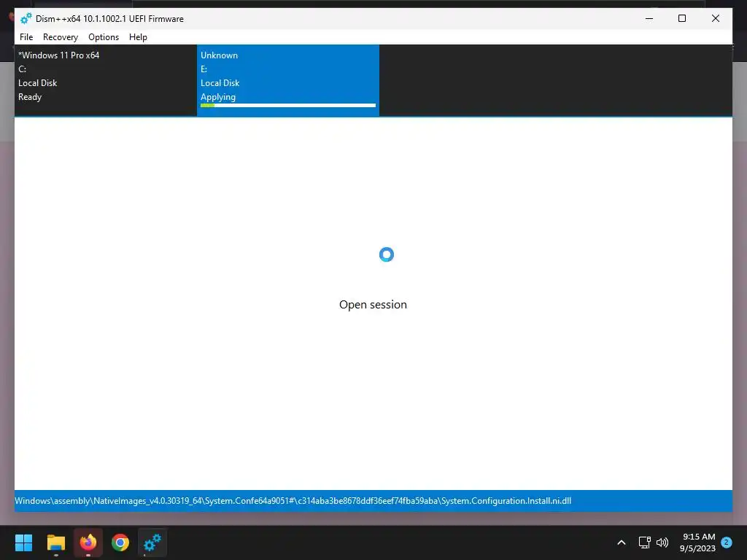Switch to Firefox in the taskbar

pos(88,542)
